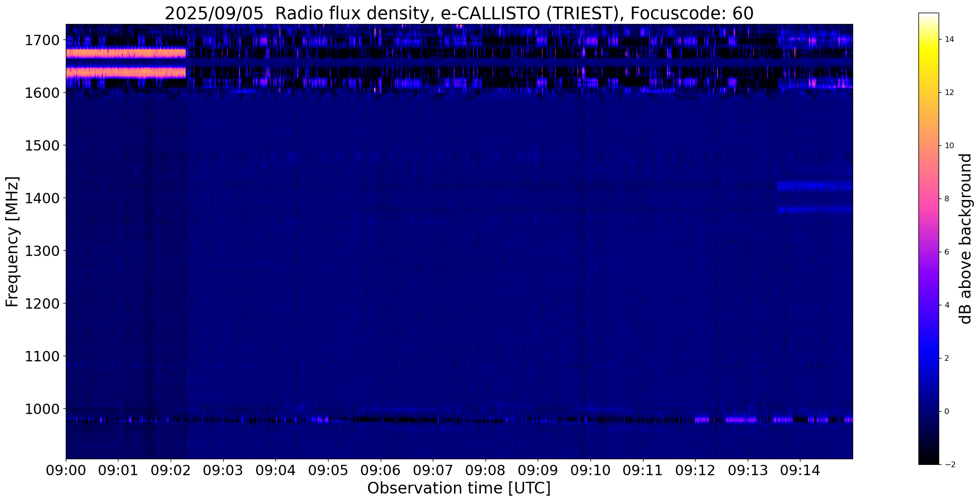Click the 09:02 time tick label
The width and height of the screenshot is (980, 502).
[171, 470]
